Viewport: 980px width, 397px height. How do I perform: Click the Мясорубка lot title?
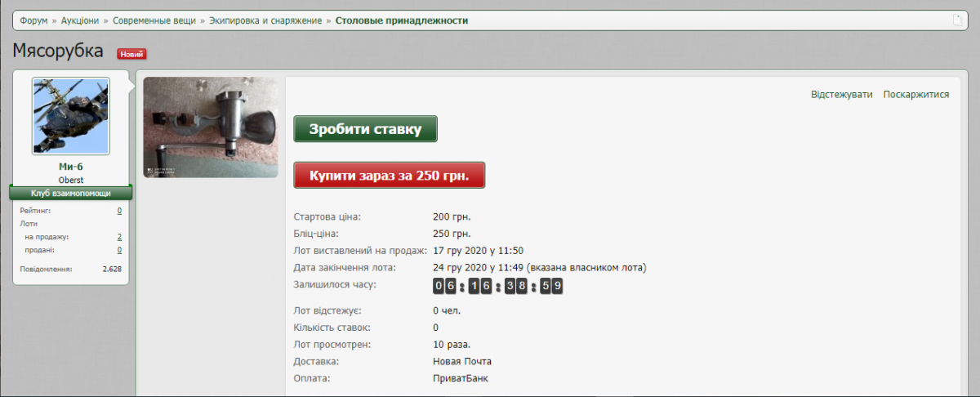pyautogui.click(x=58, y=51)
